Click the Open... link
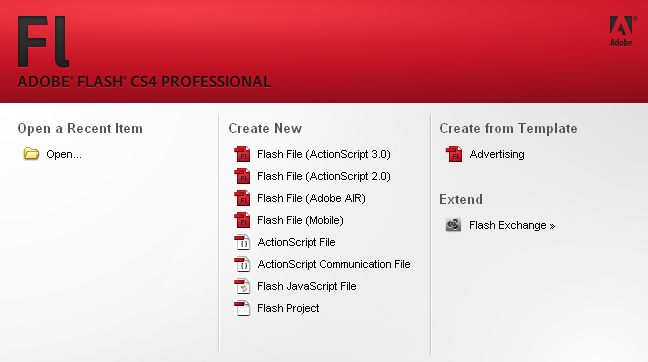 [x=64, y=154]
